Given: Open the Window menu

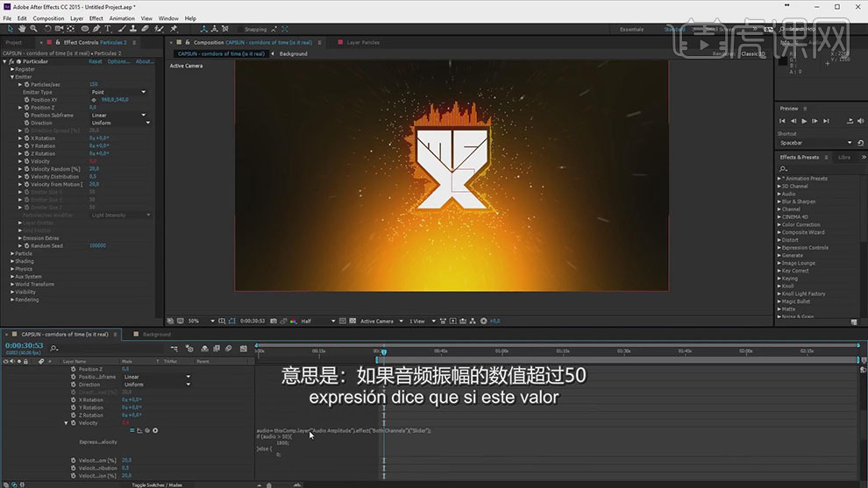Looking at the screenshot, I should [168, 18].
